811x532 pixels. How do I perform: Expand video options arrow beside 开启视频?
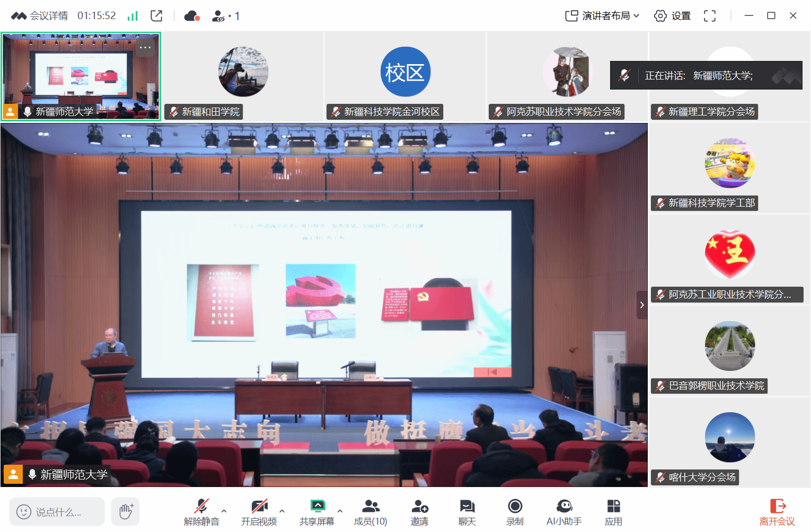[x=282, y=511]
